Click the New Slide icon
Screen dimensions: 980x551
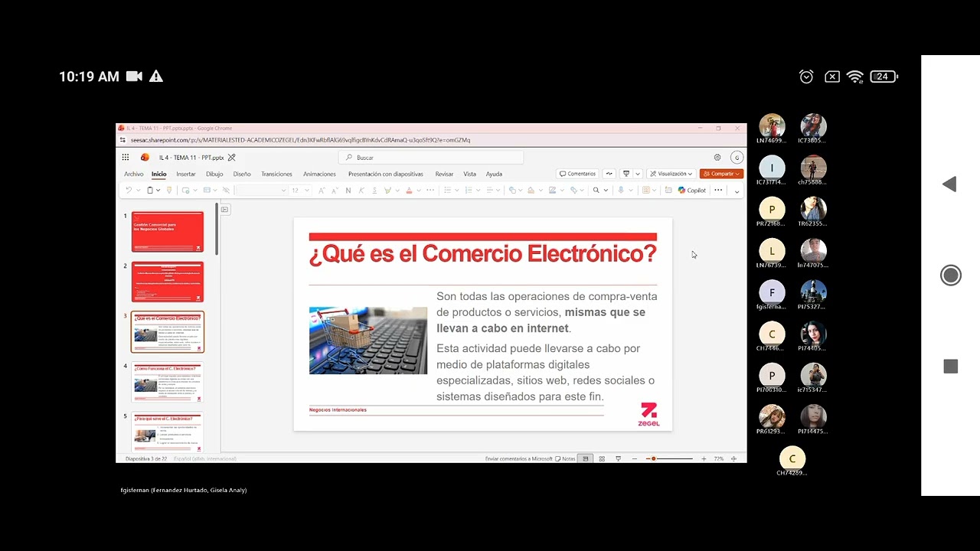pos(186,190)
